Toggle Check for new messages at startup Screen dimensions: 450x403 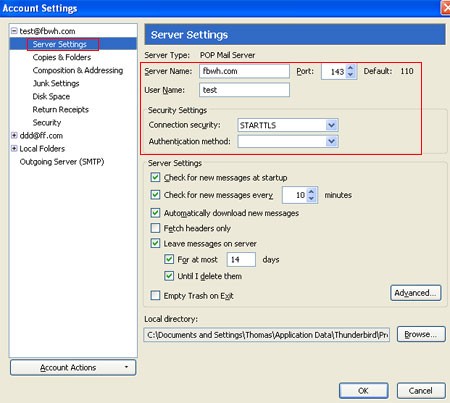(x=155, y=177)
